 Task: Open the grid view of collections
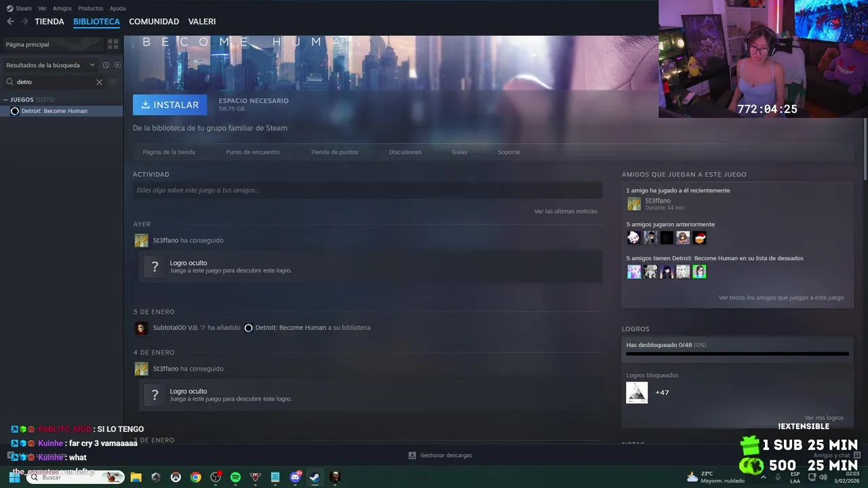pyautogui.click(x=113, y=44)
